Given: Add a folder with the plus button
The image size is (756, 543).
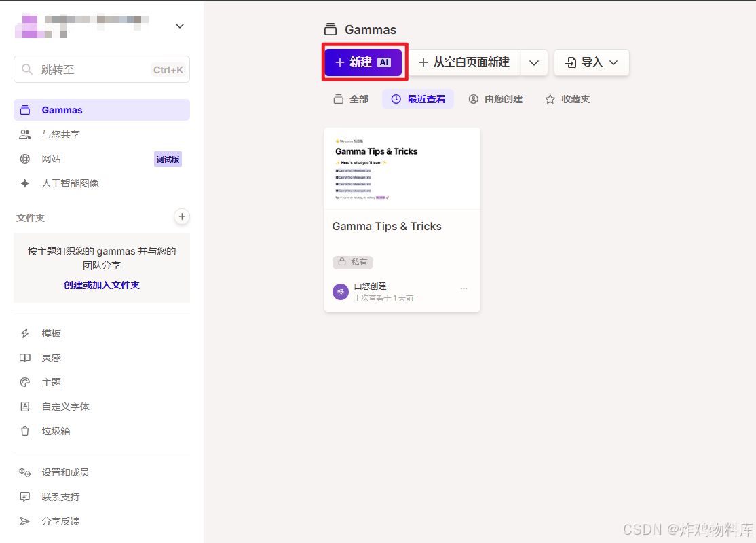Looking at the screenshot, I should [182, 217].
